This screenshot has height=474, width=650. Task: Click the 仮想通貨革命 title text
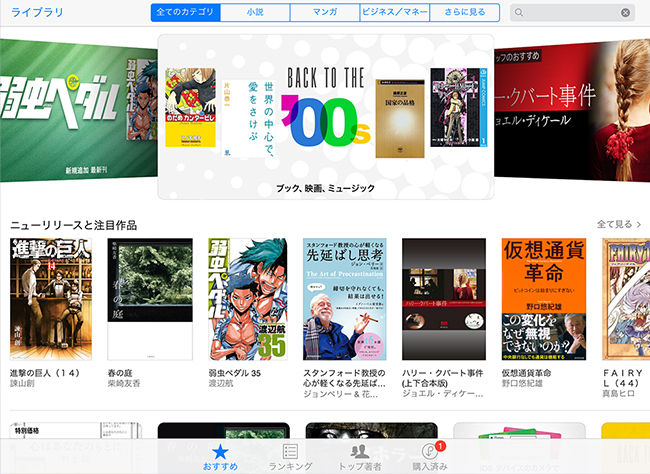526,373
